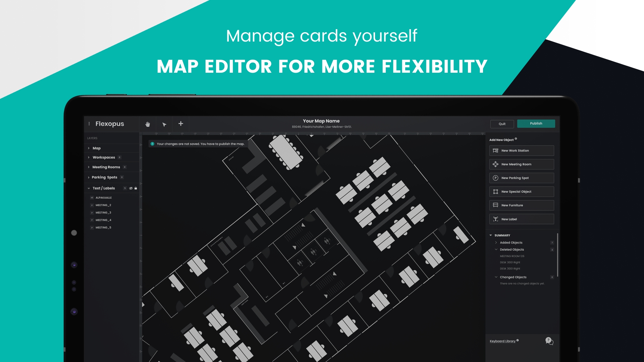This screenshot has height=362, width=644.
Task: Add a New Meeting Room object
Action: coord(521,164)
